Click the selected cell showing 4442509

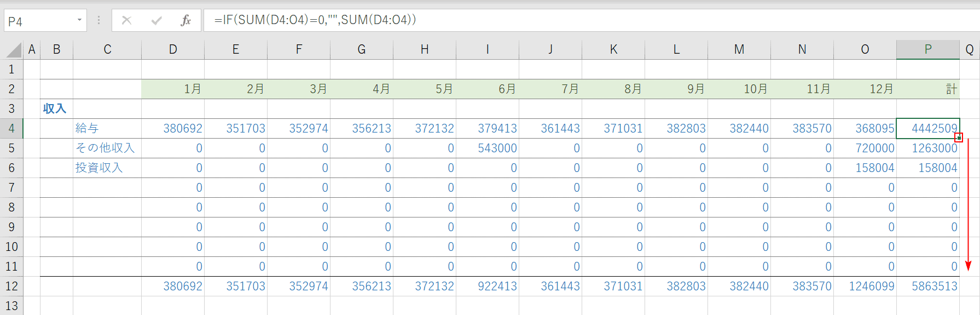click(928, 128)
